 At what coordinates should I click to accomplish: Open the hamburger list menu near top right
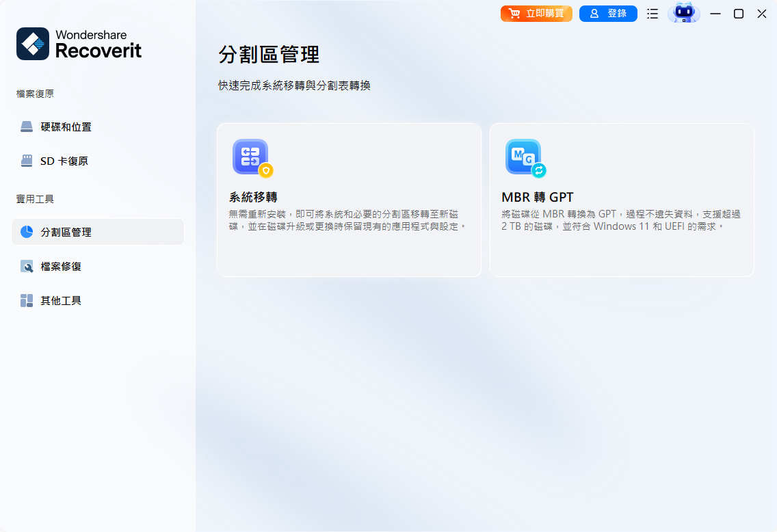coord(652,13)
